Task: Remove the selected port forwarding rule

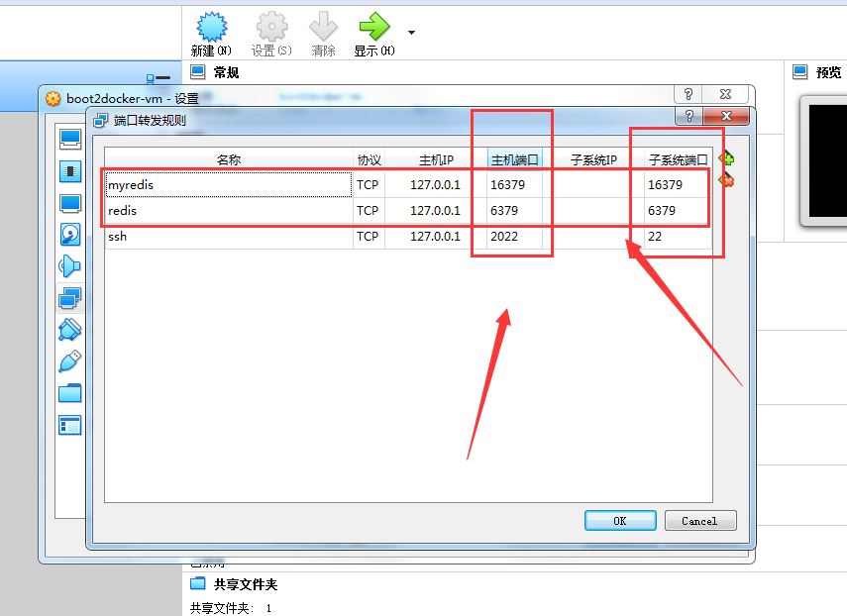Action: coord(726,180)
